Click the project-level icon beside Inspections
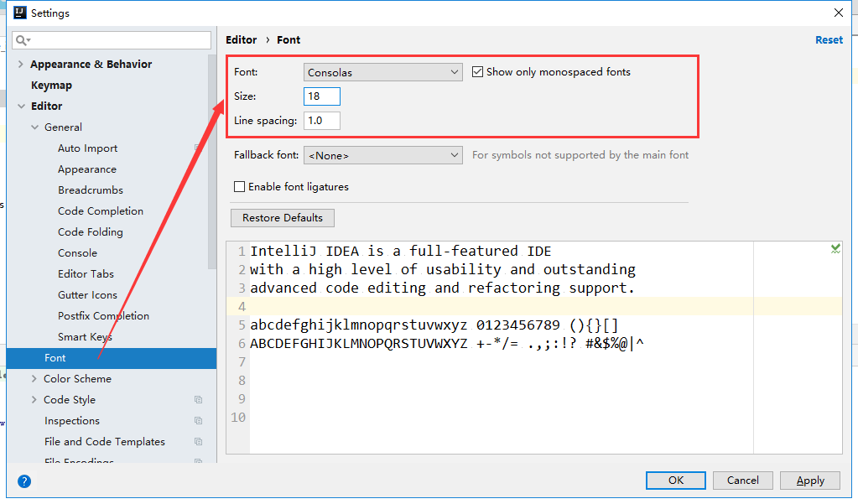The width and height of the screenshot is (858, 504). [x=198, y=421]
